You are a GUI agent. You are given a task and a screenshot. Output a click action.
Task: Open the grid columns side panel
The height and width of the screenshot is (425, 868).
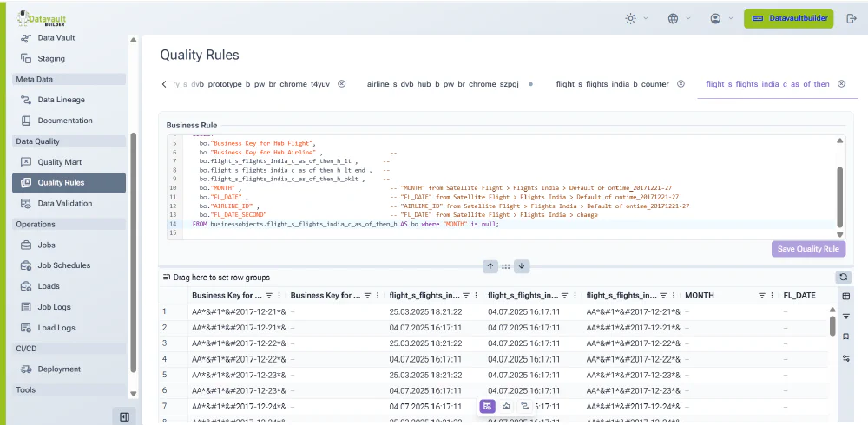[845, 296]
